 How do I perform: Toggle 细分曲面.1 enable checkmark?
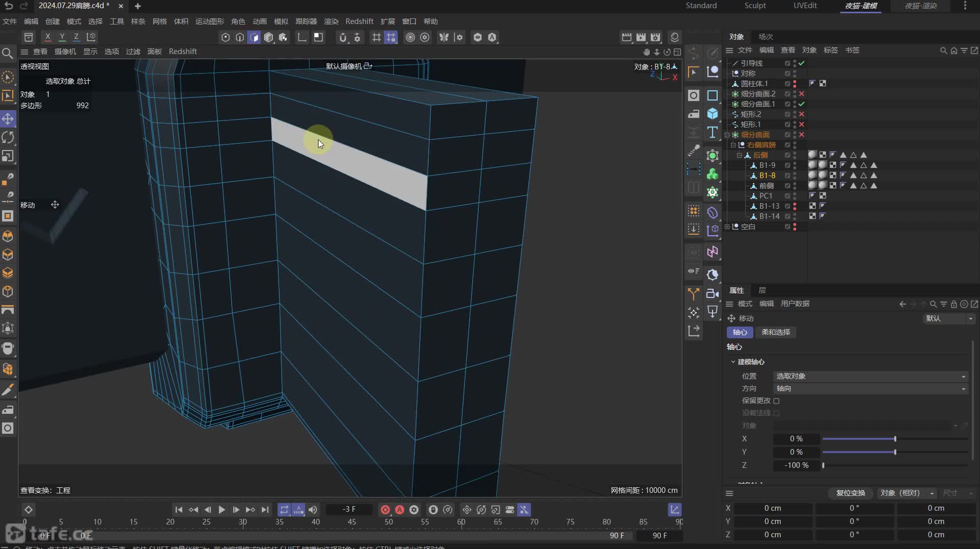tap(801, 104)
